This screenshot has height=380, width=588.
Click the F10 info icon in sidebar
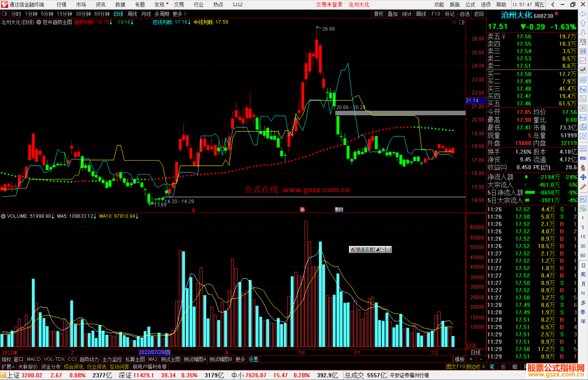pyautogui.click(x=583, y=89)
